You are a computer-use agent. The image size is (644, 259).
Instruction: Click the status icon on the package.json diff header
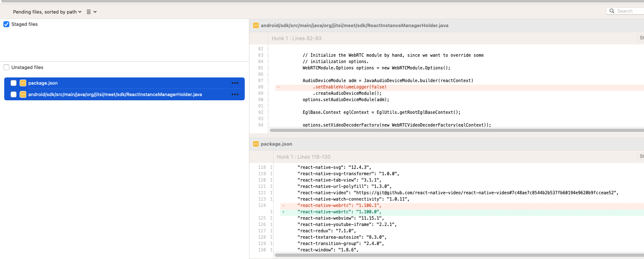[256, 144]
